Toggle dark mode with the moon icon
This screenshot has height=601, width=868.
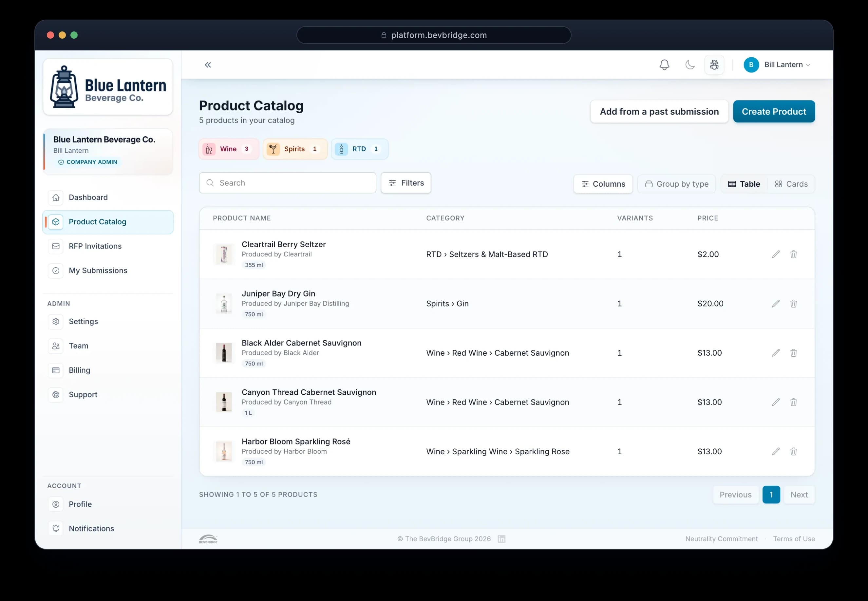(689, 65)
